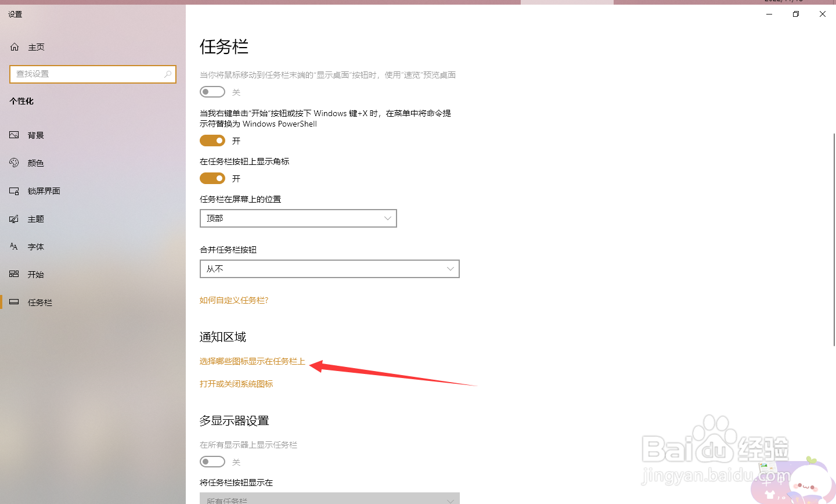Disable the Windows PowerShell replacement toggle
836x504 pixels.
coord(212,140)
